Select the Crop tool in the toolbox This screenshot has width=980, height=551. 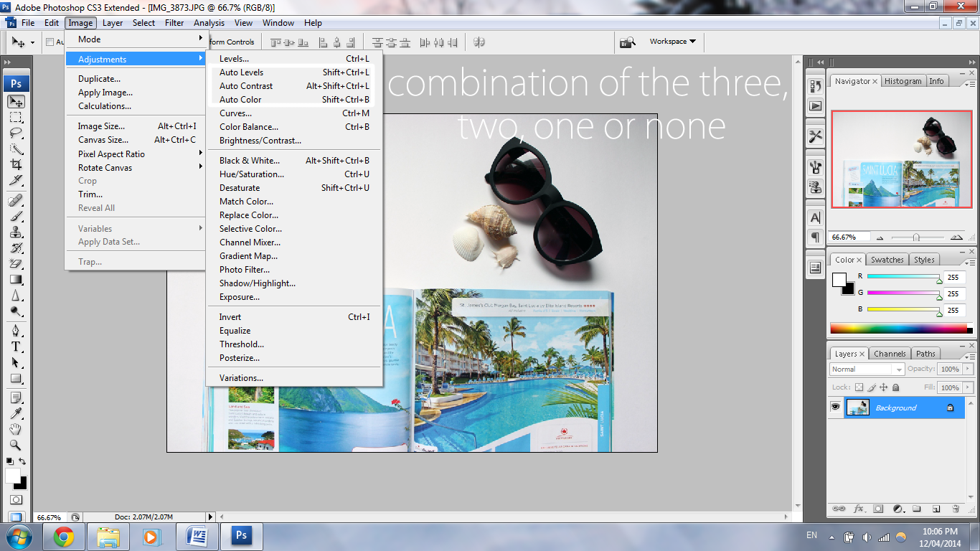point(16,165)
